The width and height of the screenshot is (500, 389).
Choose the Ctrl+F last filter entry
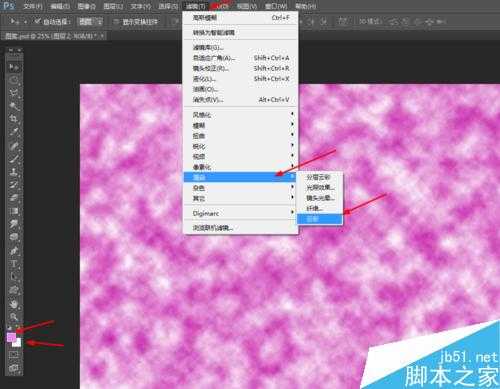coord(240,18)
